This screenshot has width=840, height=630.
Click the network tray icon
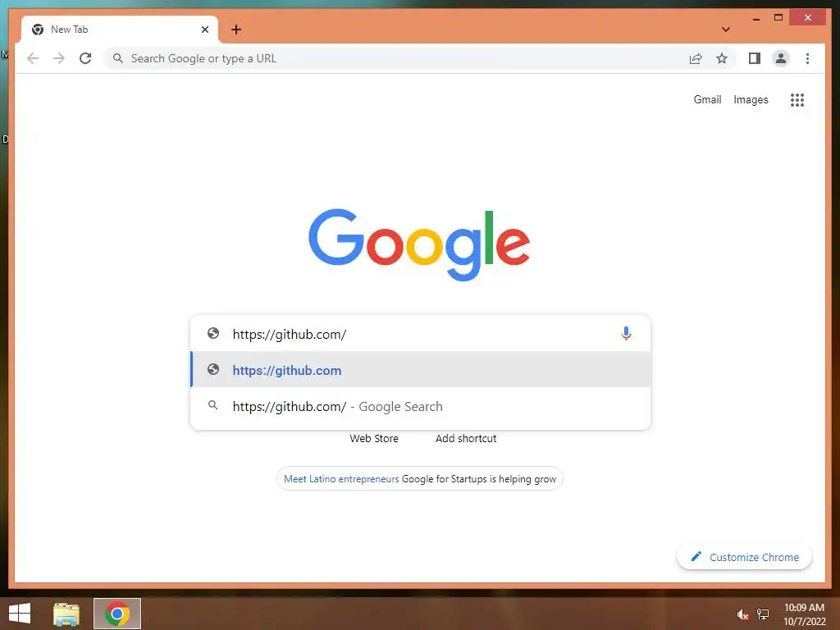(763, 614)
